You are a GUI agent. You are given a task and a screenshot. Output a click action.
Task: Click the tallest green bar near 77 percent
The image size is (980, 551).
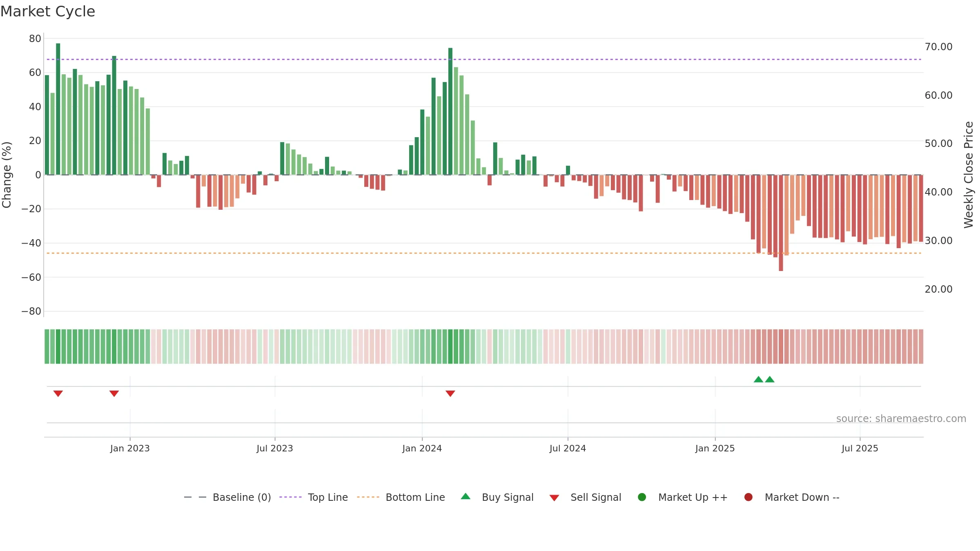pos(58,109)
